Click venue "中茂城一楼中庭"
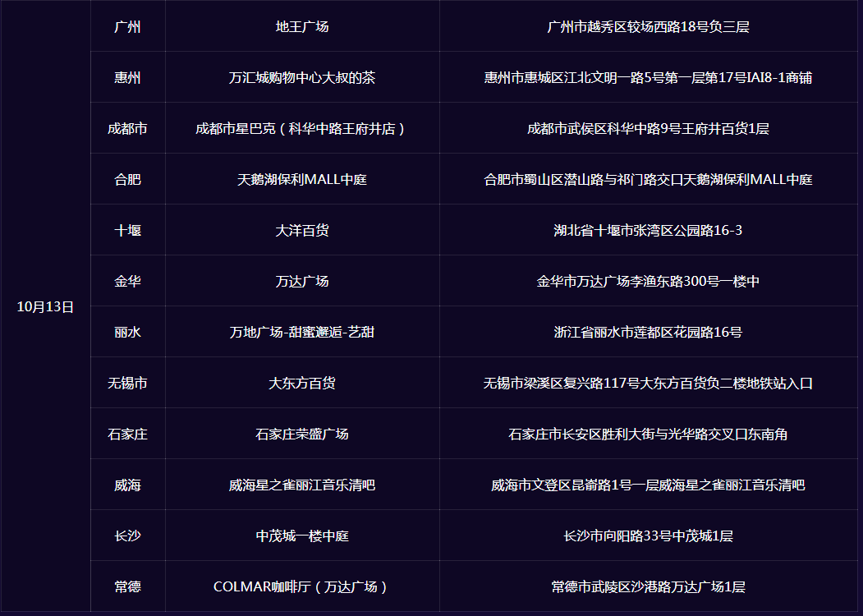This screenshot has width=863, height=616. [x=302, y=536]
